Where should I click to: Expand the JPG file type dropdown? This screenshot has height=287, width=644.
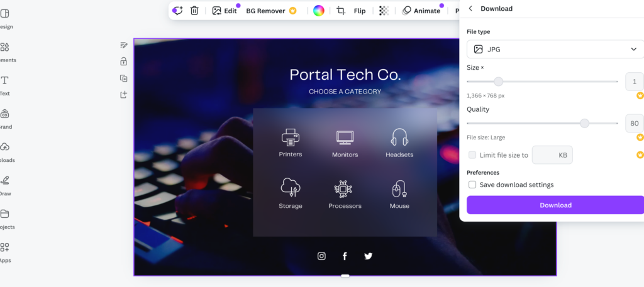555,49
